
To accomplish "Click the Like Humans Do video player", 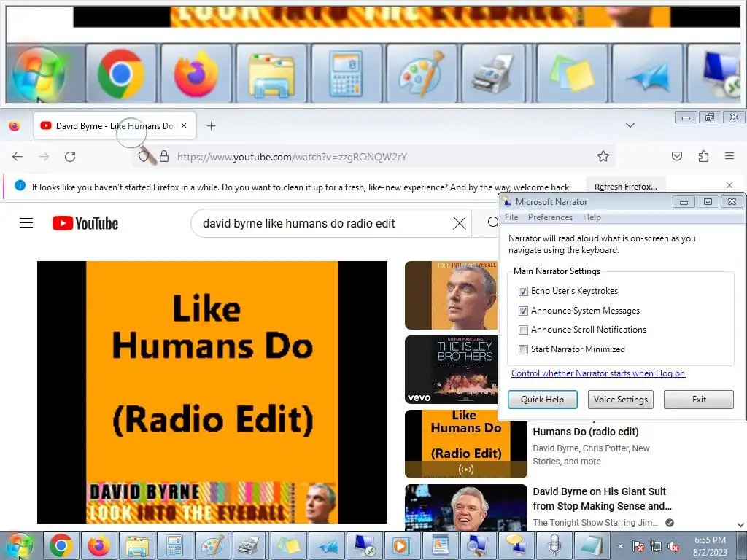I will (x=212, y=392).
